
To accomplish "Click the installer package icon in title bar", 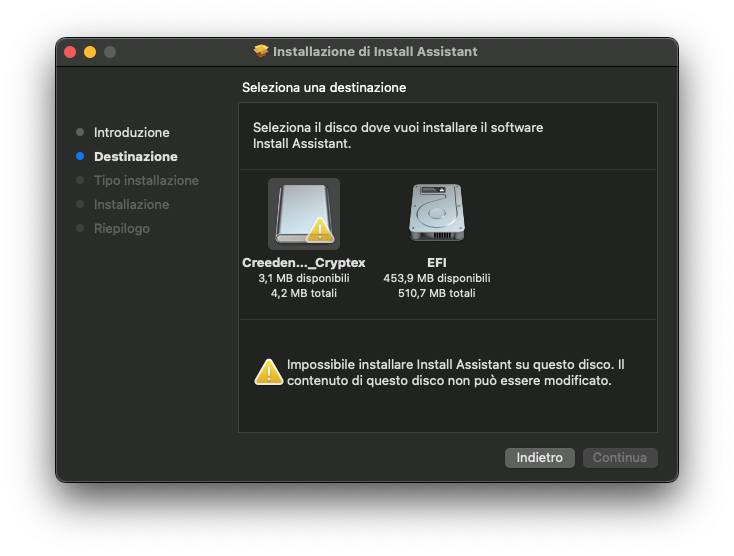I will point(261,51).
